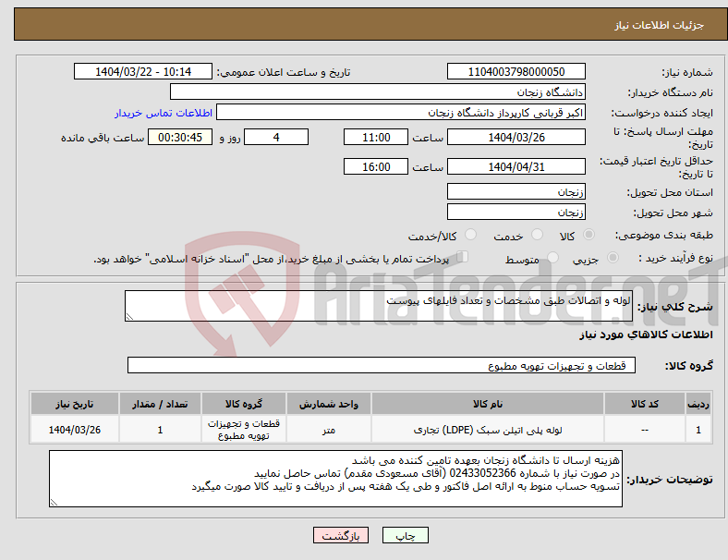Toggle the اسناد خزانه اسلامی payment checkbox
The height and width of the screenshot is (560, 728).
[462, 256]
